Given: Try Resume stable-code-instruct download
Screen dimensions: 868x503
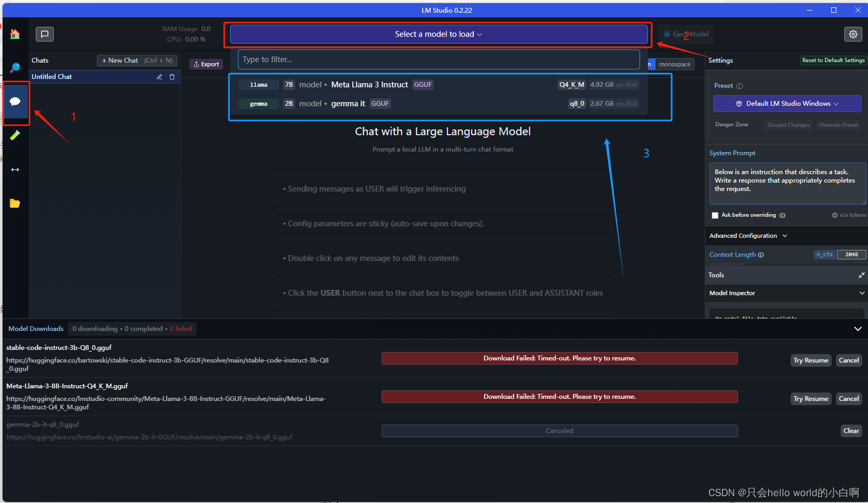Looking at the screenshot, I should pyautogui.click(x=811, y=360).
